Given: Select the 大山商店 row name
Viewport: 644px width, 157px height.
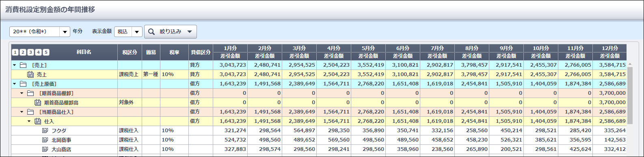Looking at the screenshot, I should (x=61, y=149).
